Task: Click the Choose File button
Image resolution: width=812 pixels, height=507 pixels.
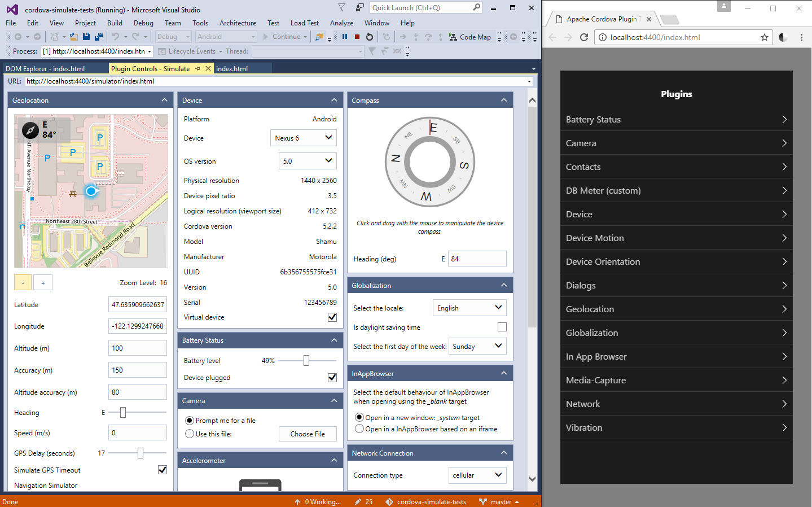Action: [308, 434]
